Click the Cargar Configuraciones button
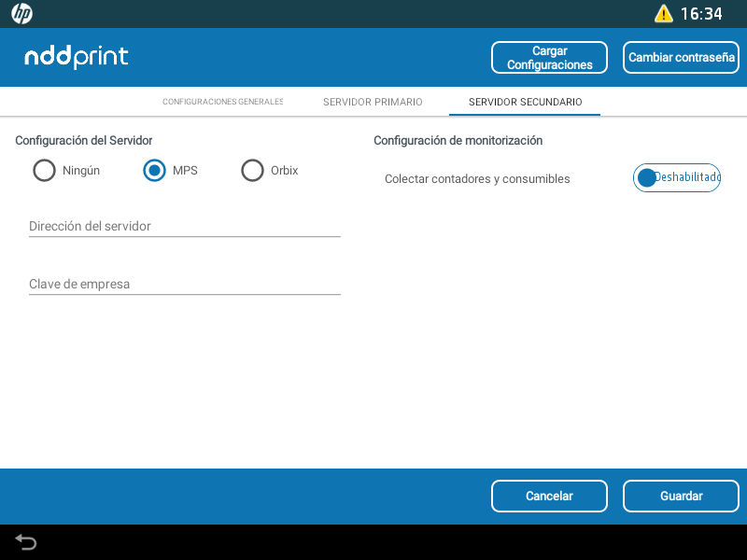 (549, 58)
